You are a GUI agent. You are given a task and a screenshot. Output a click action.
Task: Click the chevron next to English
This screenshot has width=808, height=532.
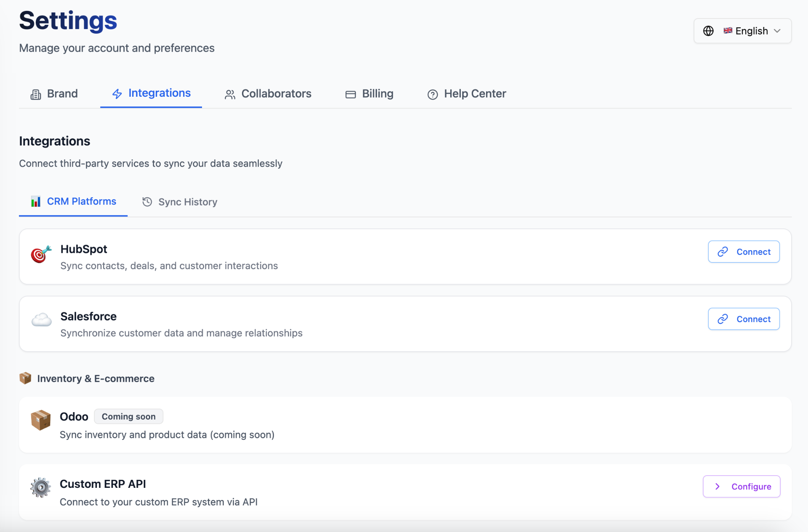pos(777,31)
